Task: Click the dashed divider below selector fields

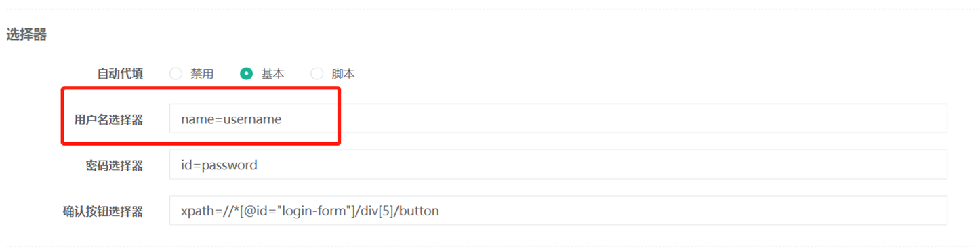Action: tap(490, 246)
